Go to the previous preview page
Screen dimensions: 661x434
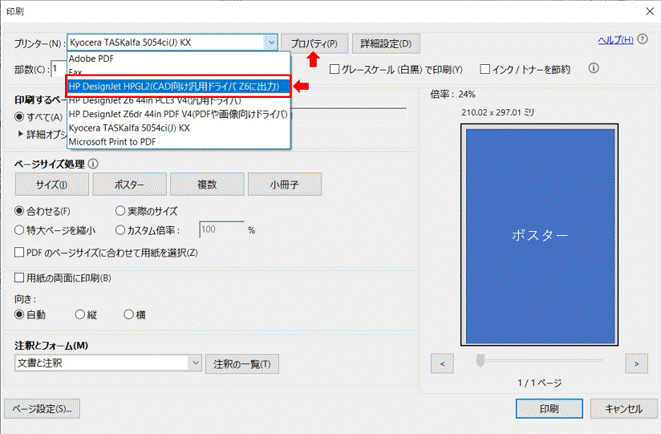pyautogui.click(x=442, y=364)
